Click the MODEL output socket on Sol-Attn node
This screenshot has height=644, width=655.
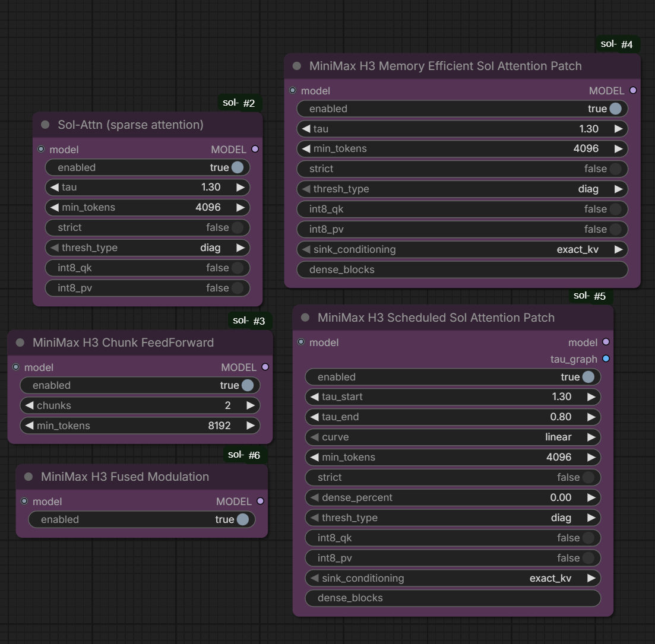point(255,149)
